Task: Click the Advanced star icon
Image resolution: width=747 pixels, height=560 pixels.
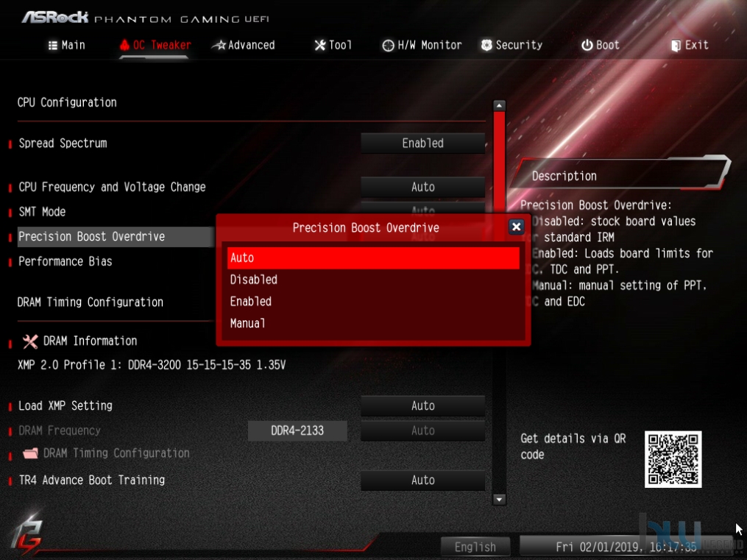Action: [x=219, y=45]
